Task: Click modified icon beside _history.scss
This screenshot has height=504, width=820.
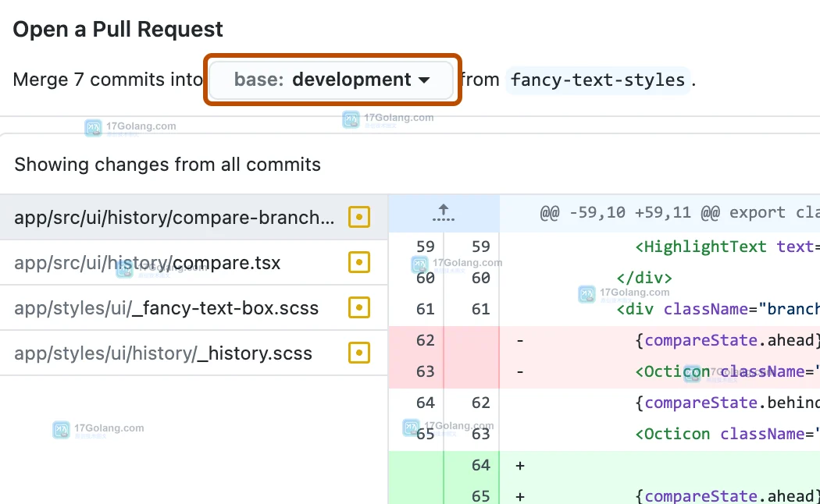Action: [359, 353]
